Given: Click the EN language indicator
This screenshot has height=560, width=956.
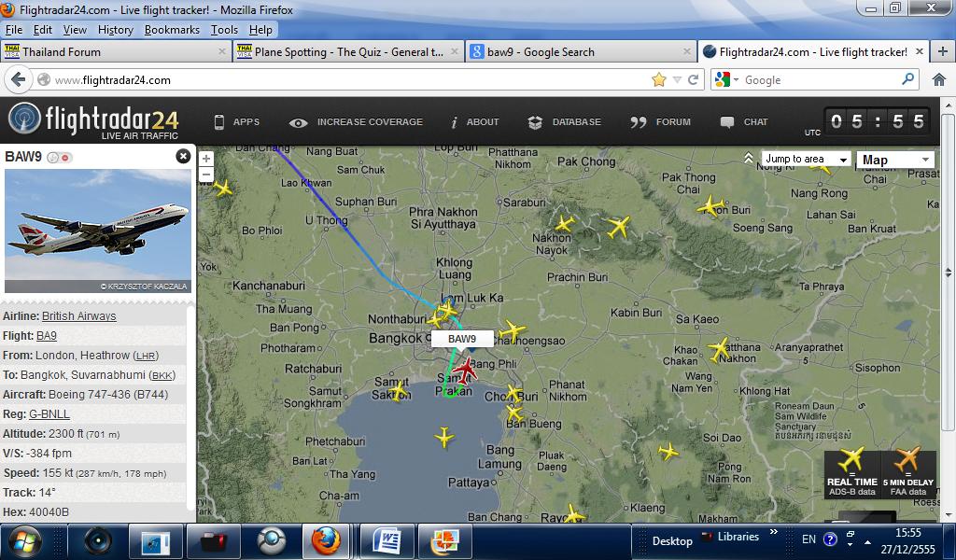Looking at the screenshot, I should (x=809, y=539).
